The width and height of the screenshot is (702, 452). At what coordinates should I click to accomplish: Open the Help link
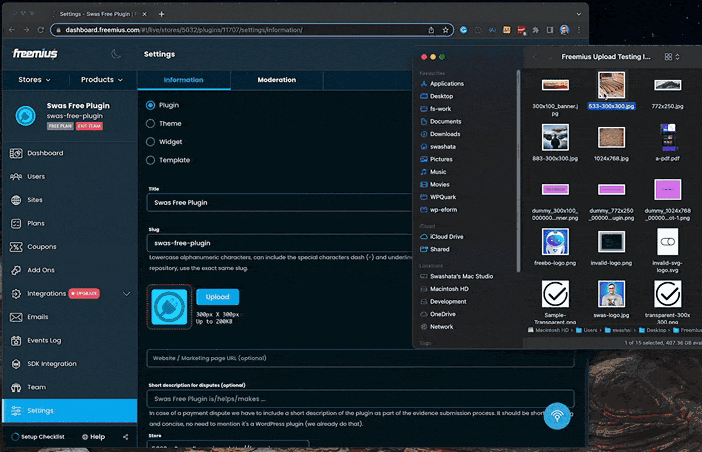pyautogui.click(x=93, y=437)
